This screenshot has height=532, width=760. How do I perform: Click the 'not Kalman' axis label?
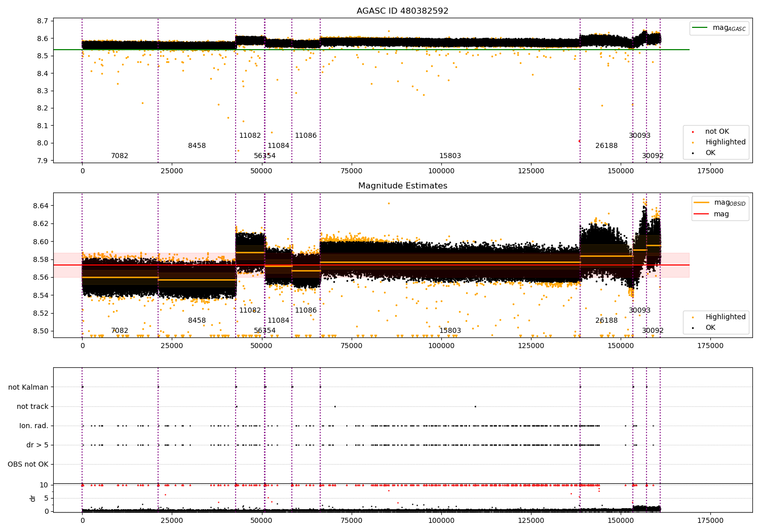pyautogui.click(x=28, y=387)
